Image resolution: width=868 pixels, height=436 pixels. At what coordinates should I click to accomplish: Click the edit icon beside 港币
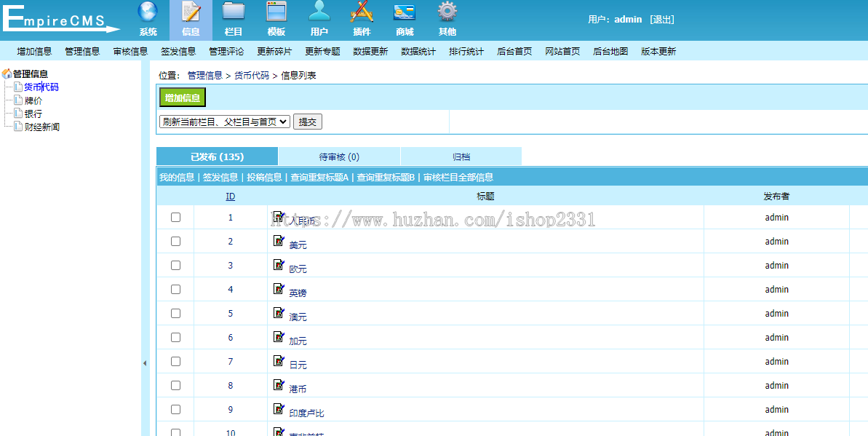click(x=279, y=384)
